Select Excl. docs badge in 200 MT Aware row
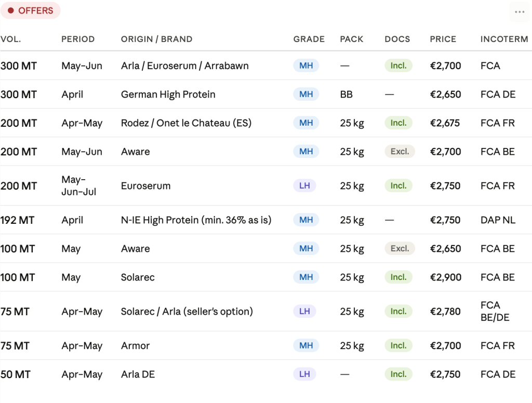 click(x=400, y=151)
